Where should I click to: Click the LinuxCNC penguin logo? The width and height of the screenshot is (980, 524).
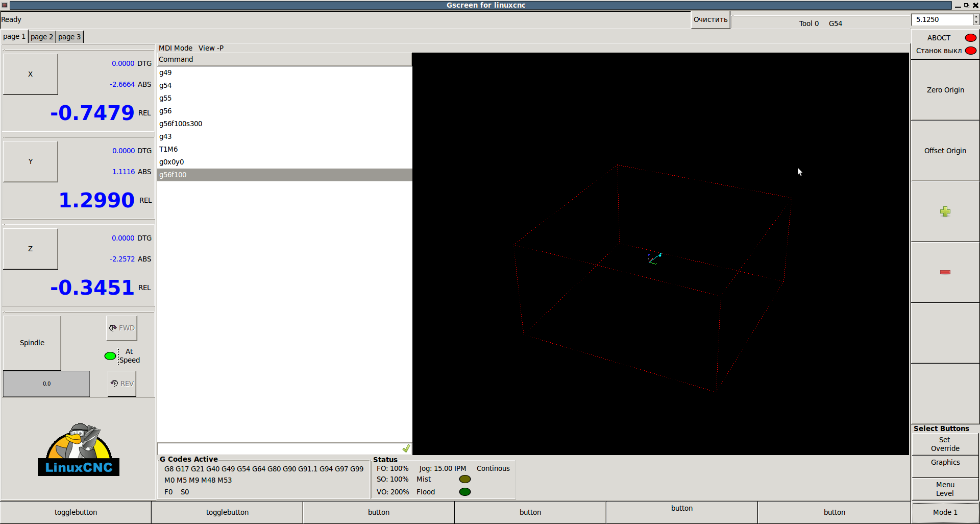[79, 450]
